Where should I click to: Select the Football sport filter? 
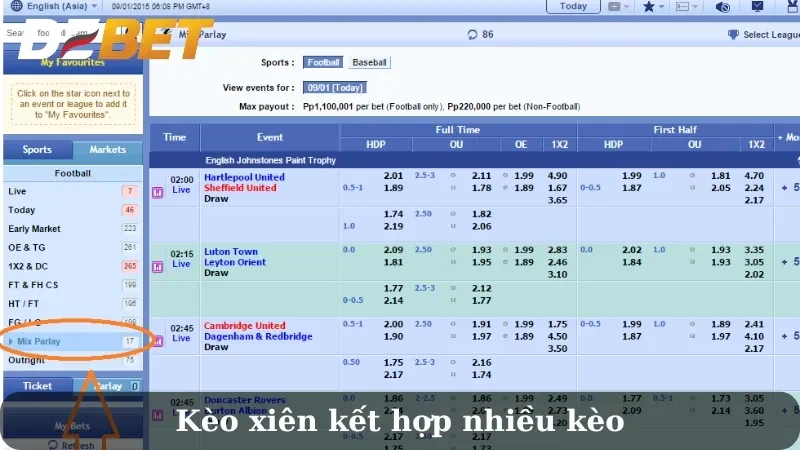click(323, 62)
